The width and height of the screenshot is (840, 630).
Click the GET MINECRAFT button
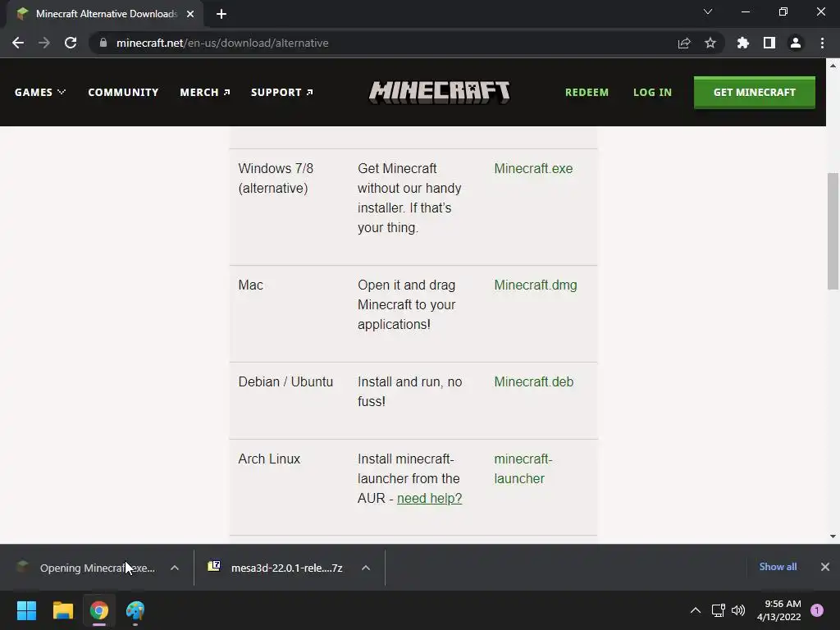pos(755,92)
